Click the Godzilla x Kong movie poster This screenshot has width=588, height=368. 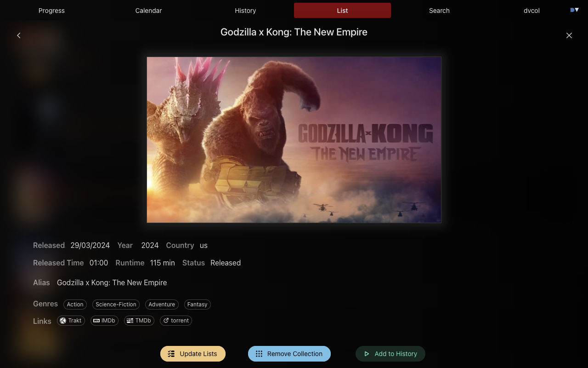294,140
